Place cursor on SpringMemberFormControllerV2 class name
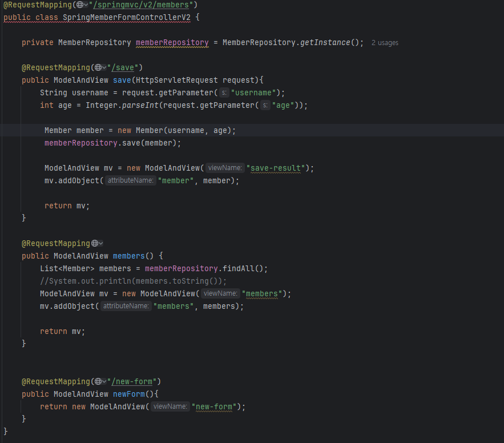The width and height of the screenshot is (504, 443). 127,17
